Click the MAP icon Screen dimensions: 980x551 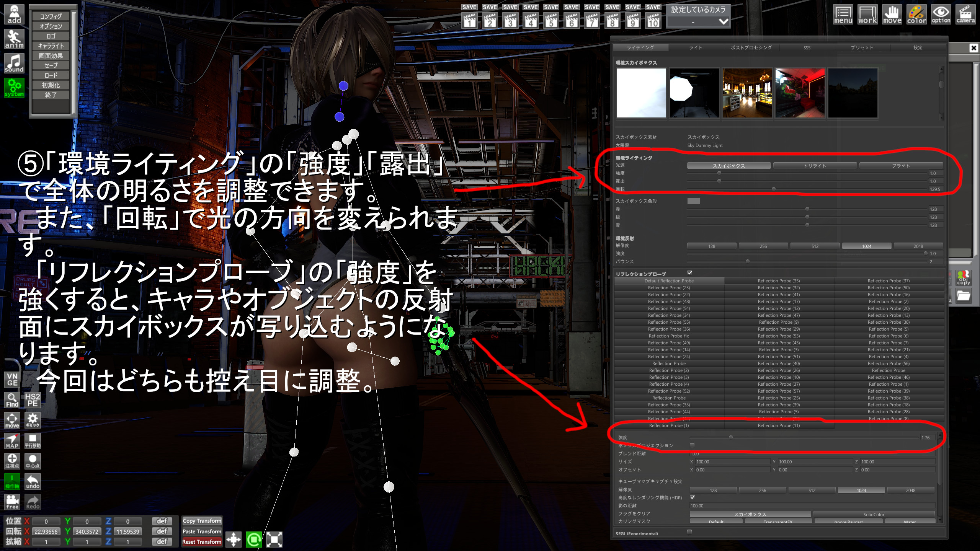[x=12, y=441]
